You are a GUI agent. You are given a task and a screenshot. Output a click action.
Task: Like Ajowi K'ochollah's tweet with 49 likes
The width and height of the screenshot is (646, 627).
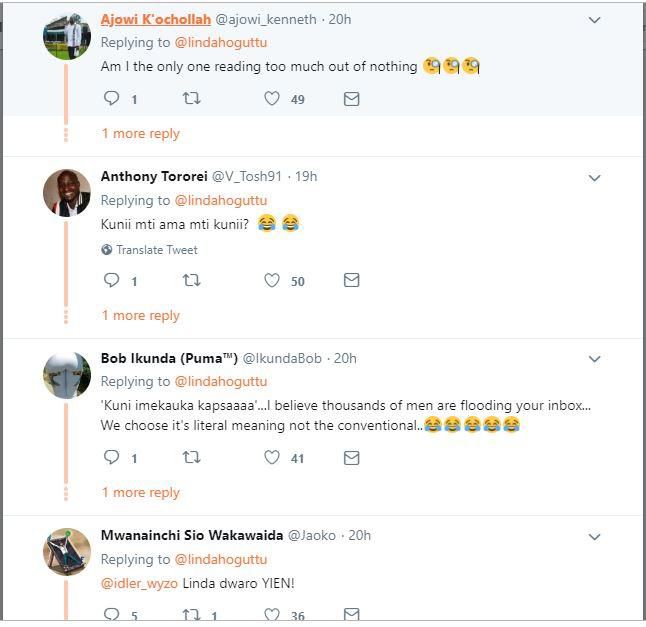click(272, 99)
